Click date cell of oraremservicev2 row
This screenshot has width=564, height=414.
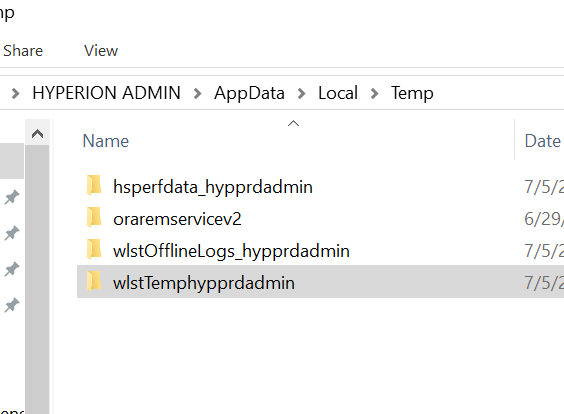(x=544, y=219)
